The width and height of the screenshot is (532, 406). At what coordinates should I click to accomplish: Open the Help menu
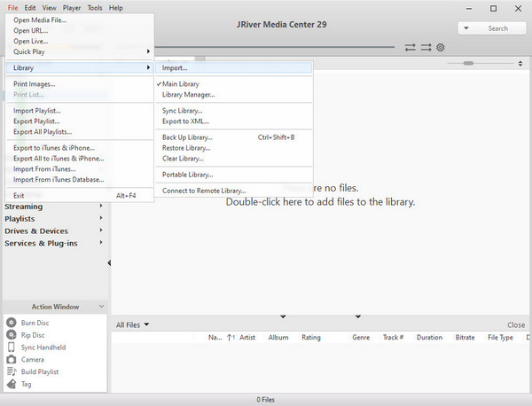point(115,8)
